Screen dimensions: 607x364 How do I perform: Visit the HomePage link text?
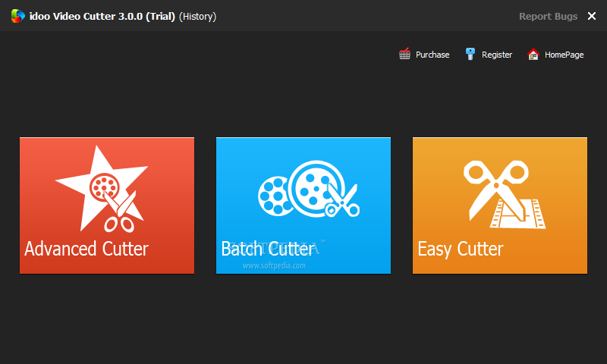(564, 55)
